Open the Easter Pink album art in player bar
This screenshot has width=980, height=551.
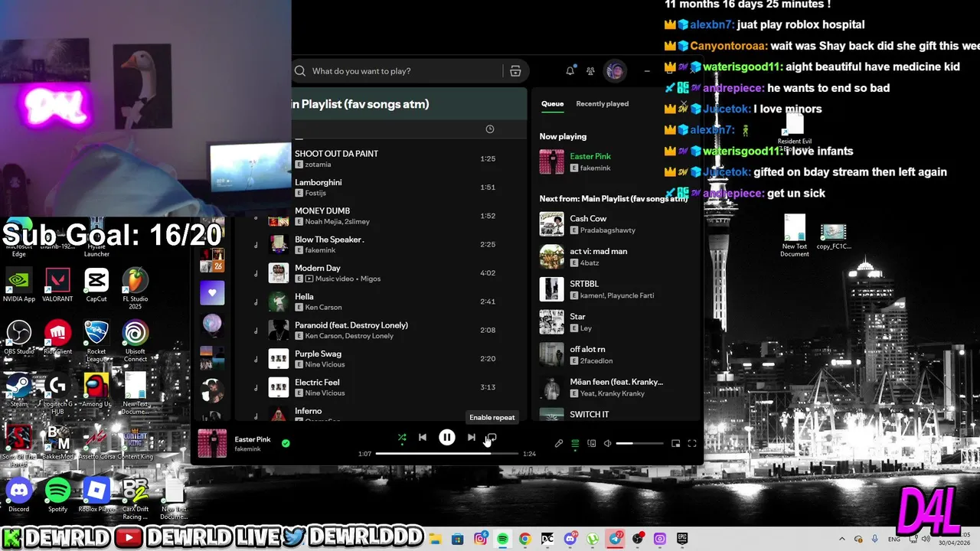212,444
